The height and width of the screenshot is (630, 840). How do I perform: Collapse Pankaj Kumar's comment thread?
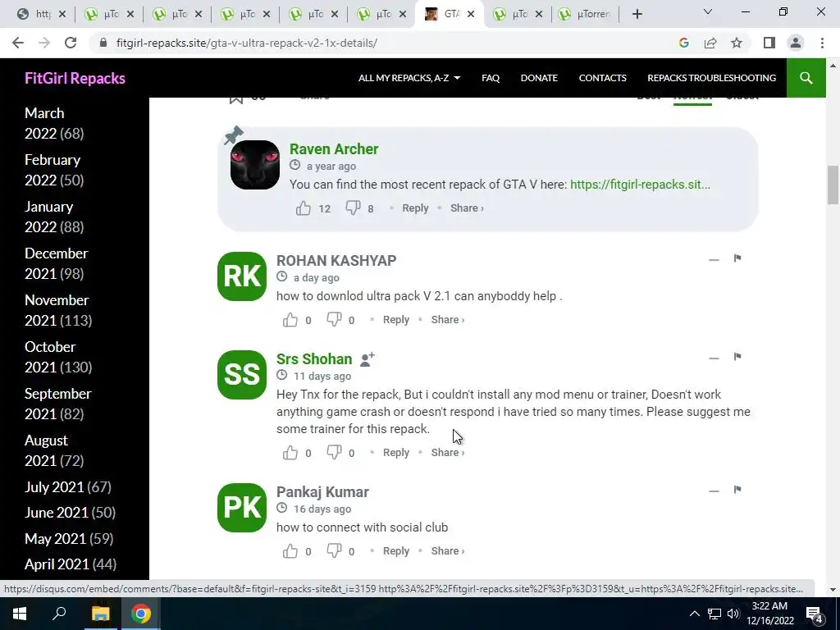(x=714, y=491)
